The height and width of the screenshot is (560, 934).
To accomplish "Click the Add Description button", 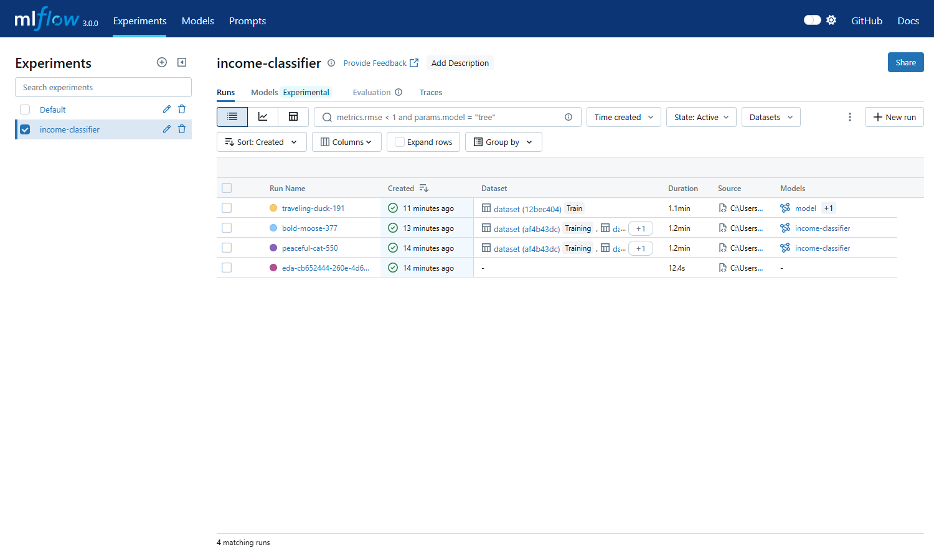I will tap(460, 63).
